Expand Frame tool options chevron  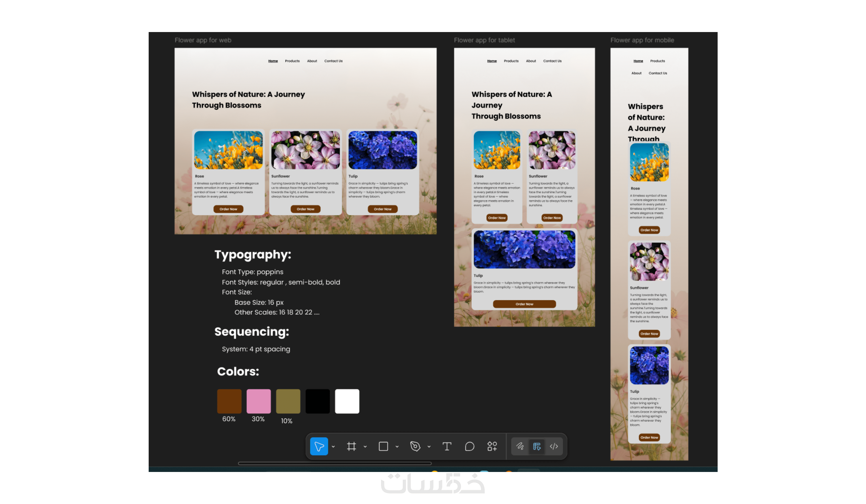365,447
